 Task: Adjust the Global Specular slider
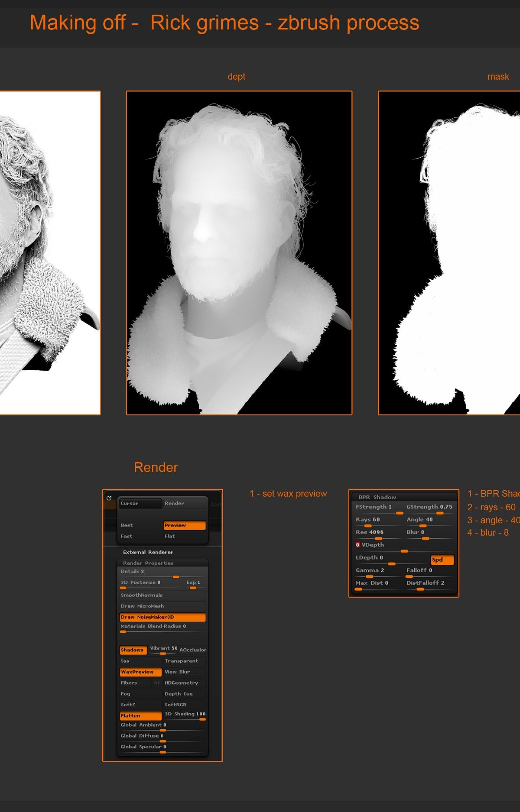[x=162, y=749]
